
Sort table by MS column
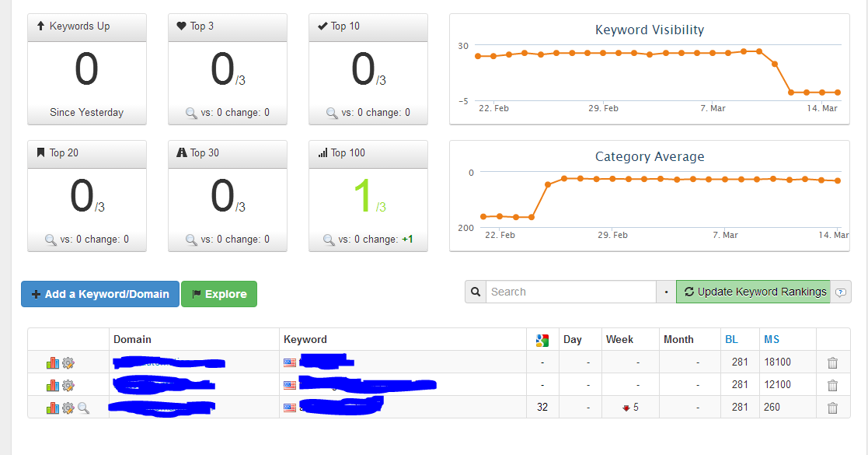point(772,340)
